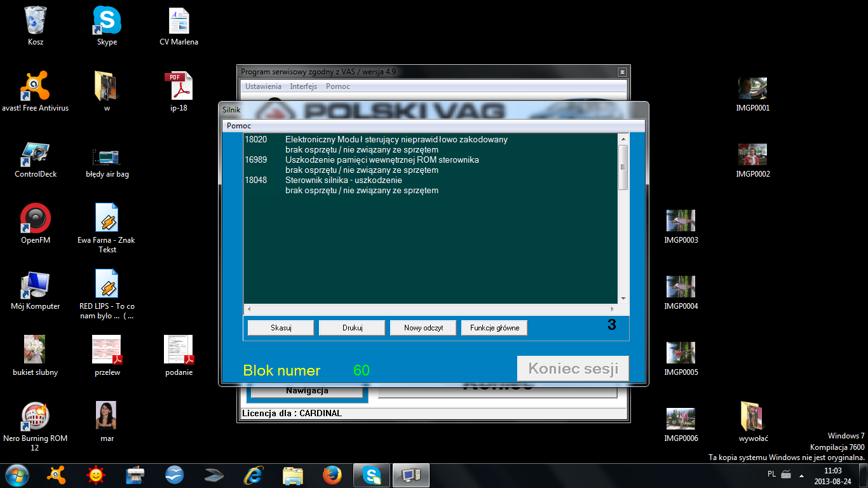Open the Ustawienia menu
Image resolution: width=868 pixels, height=488 pixels.
coord(263,86)
